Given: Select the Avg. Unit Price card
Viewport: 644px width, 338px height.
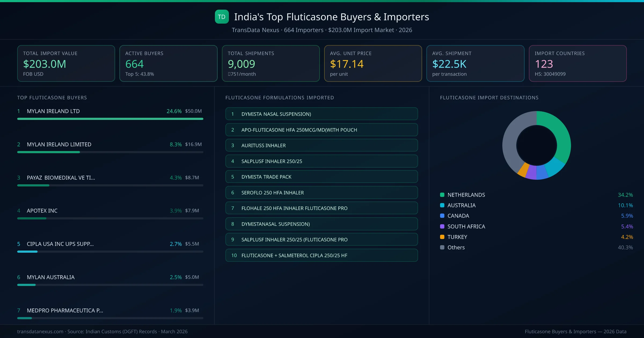Looking at the screenshot, I should click(x=373, y=63).
